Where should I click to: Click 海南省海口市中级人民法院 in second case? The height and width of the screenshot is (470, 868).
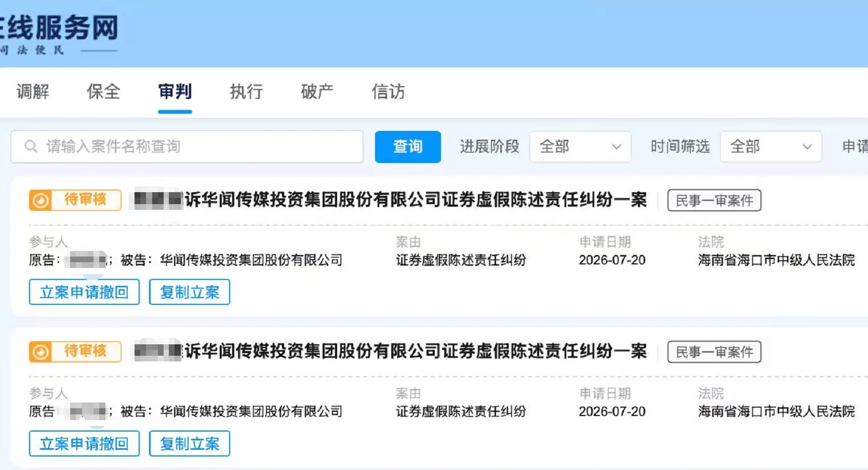click(x=776, y=411)
